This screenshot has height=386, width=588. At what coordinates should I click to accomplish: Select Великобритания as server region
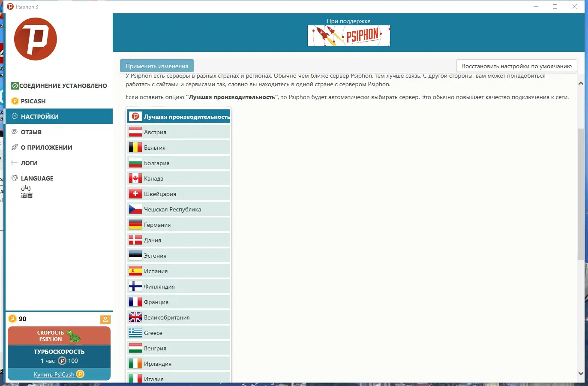coord(179,317)
